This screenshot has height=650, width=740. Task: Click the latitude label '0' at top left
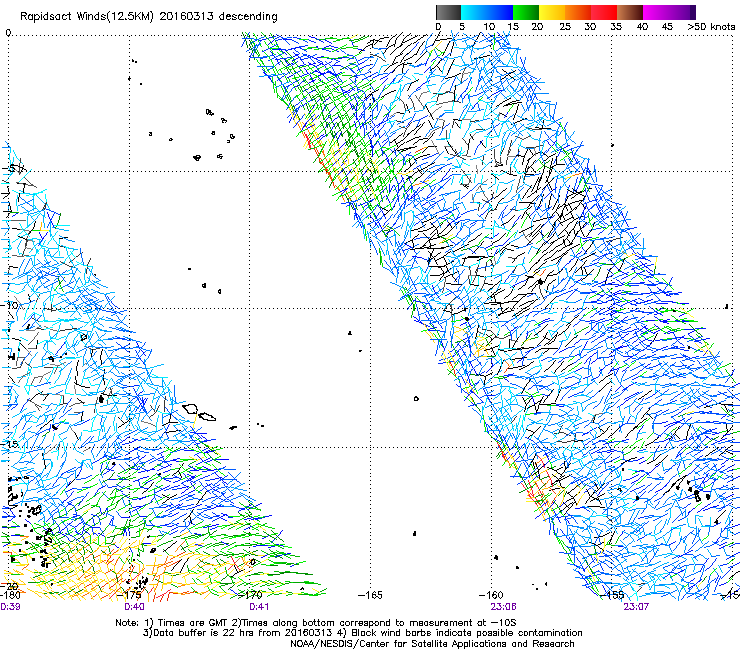pyautogui.click(x=8, y=33)
